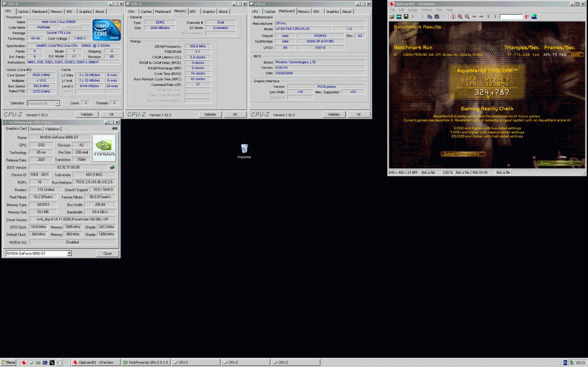588x367 pixels.
Task: Open the Options menu in IrfanView
Action: [x=426, y=10]
